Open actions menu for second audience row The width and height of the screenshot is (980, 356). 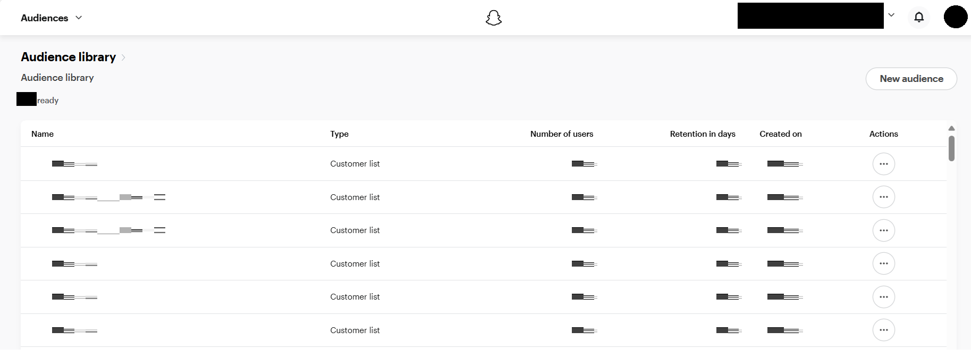pos(883,197)
